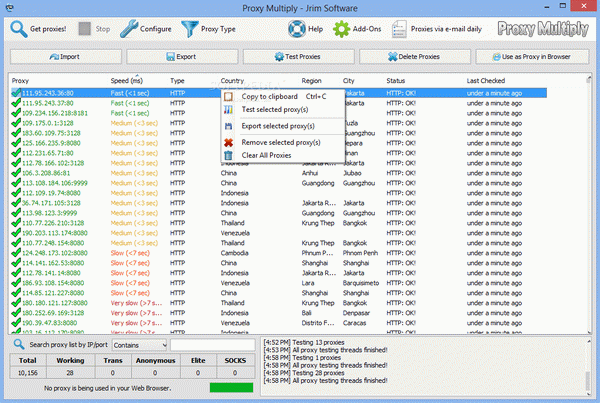Choose Copy to clipboard from context menu
This screenshot has width=600, height=403.
point(283,96)
